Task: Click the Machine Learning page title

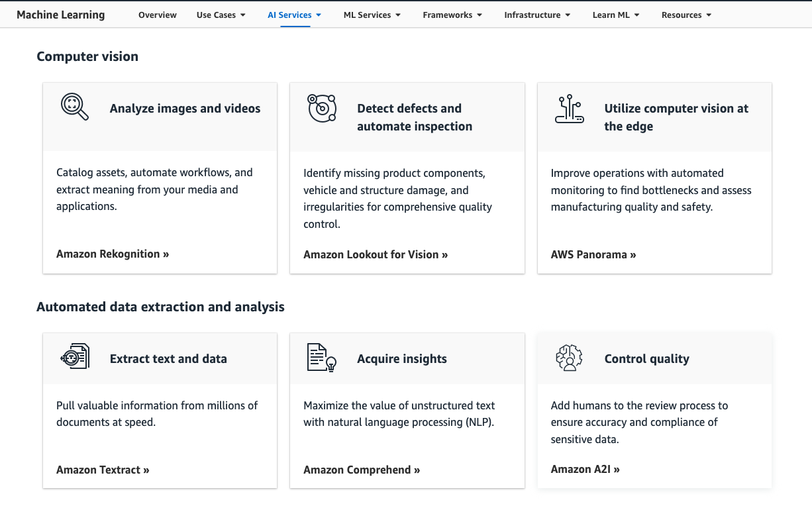Action: (x=61, y=15)
